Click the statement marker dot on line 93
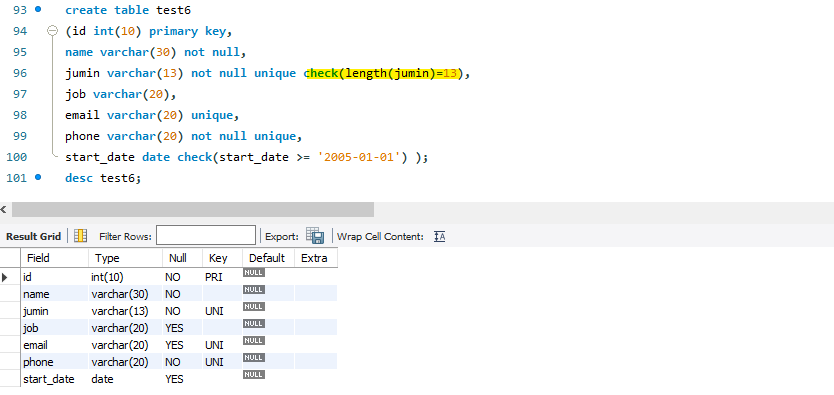This screenshot has width=834, height=395. (x=38, y=9)
